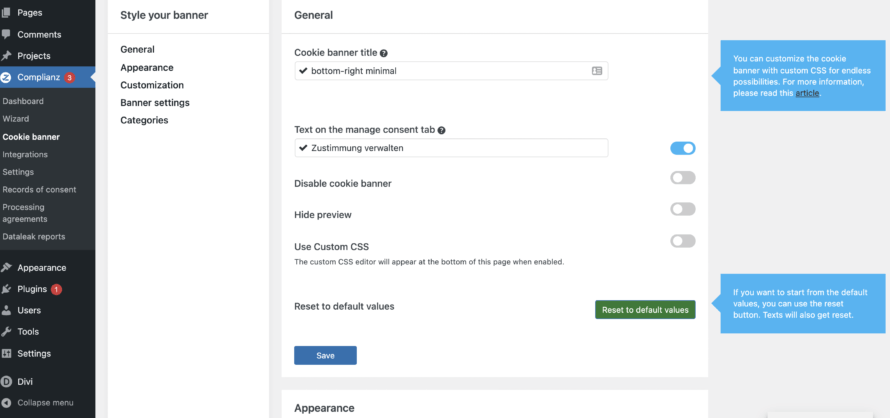890x418 pixels.
Task: Open the Integrations submenu item
Action: [25, 155]
